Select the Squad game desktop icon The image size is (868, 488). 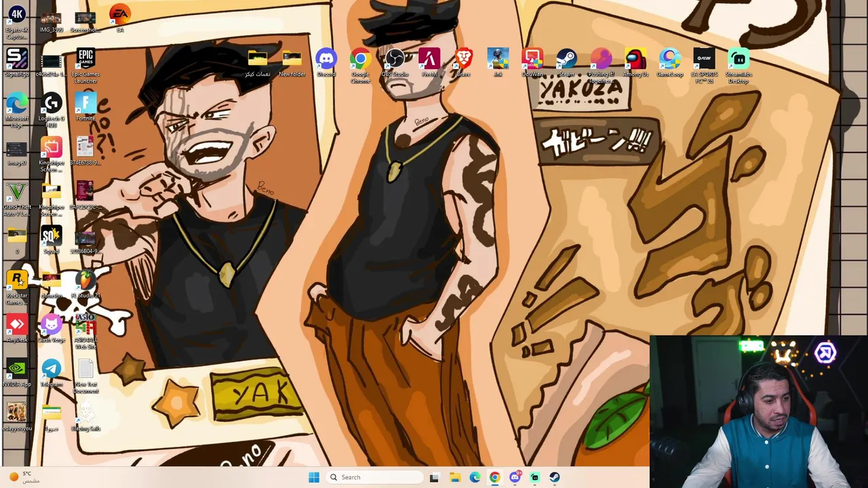point(51,240)
